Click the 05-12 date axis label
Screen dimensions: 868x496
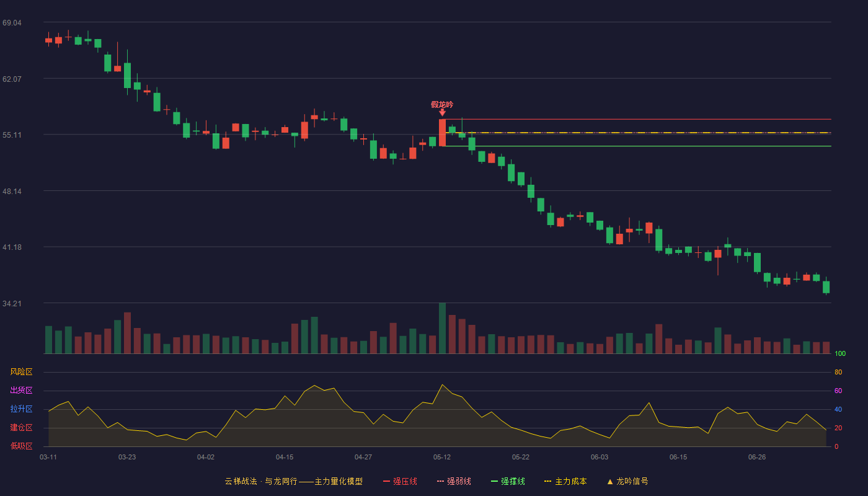(x=442, y=457)
